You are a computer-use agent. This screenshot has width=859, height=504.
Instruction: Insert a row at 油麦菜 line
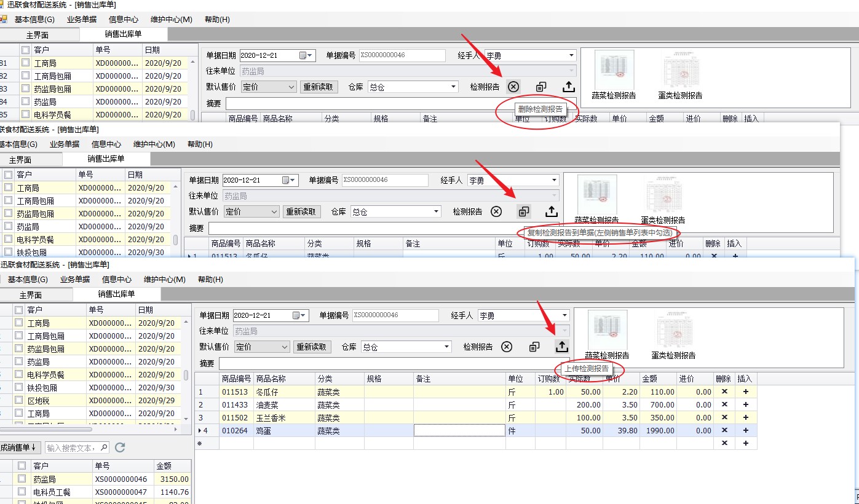point(746,404)
